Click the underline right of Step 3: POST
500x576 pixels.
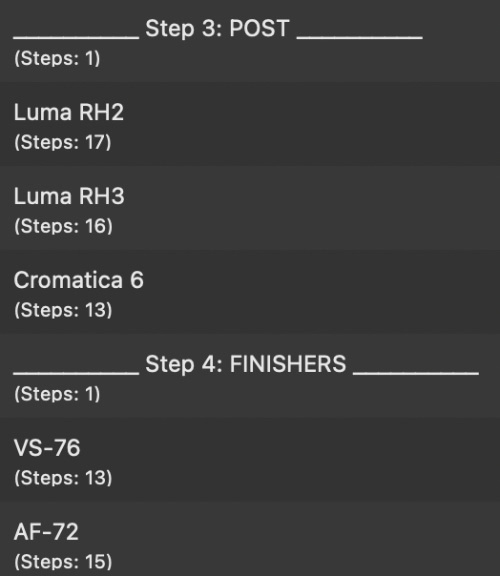(360, 38)
